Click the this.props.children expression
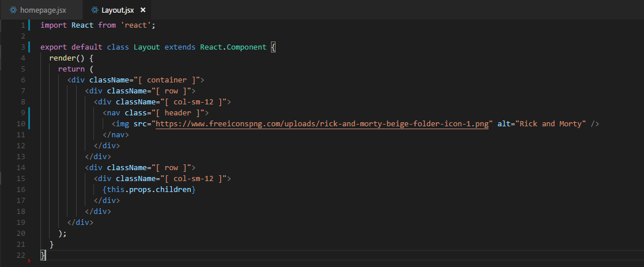Screen dimensions: 644x267 coord(149,189)
